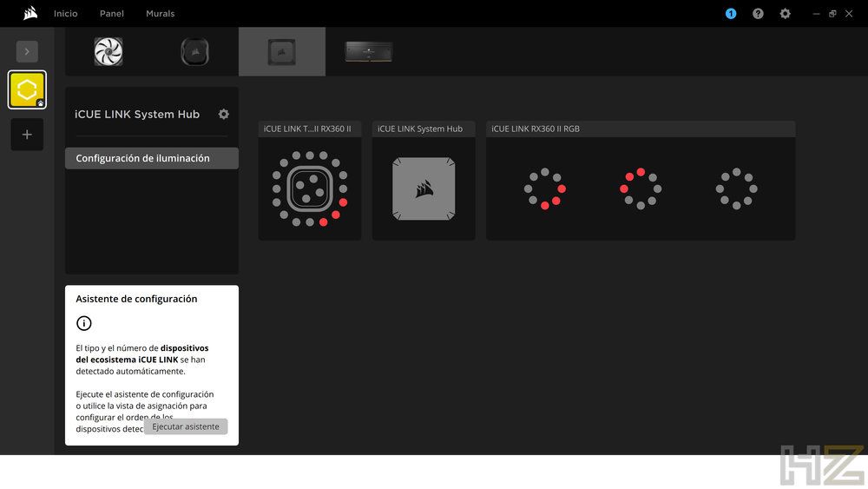The height and width of the screenshot is (489, 868).
Task: Select the System Hub square device icon
Action: [x=424, y=188]
